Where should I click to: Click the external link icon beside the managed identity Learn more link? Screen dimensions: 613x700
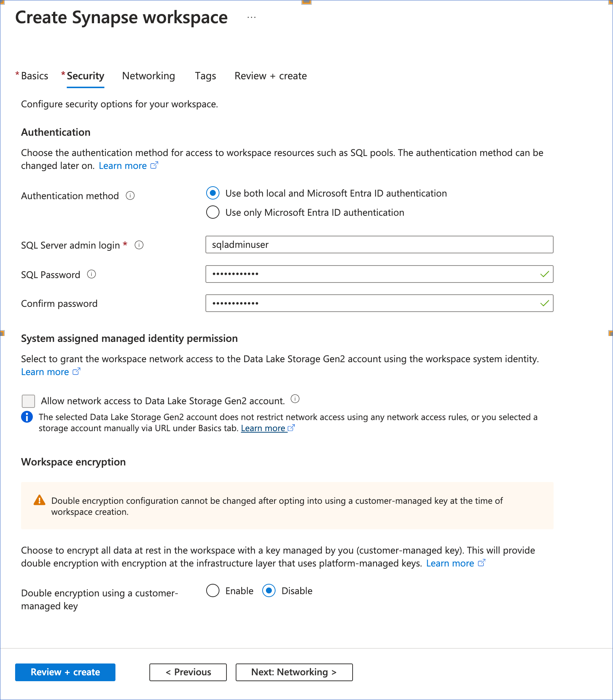point(76,371)
